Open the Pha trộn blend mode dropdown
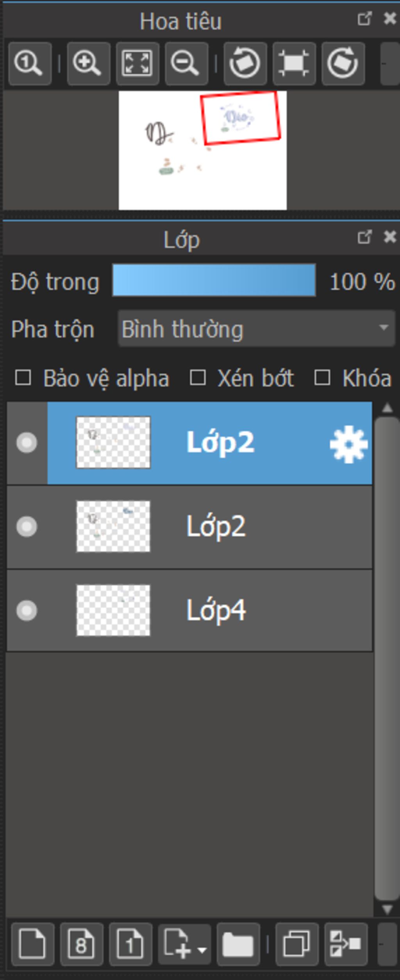 [257, 329]
